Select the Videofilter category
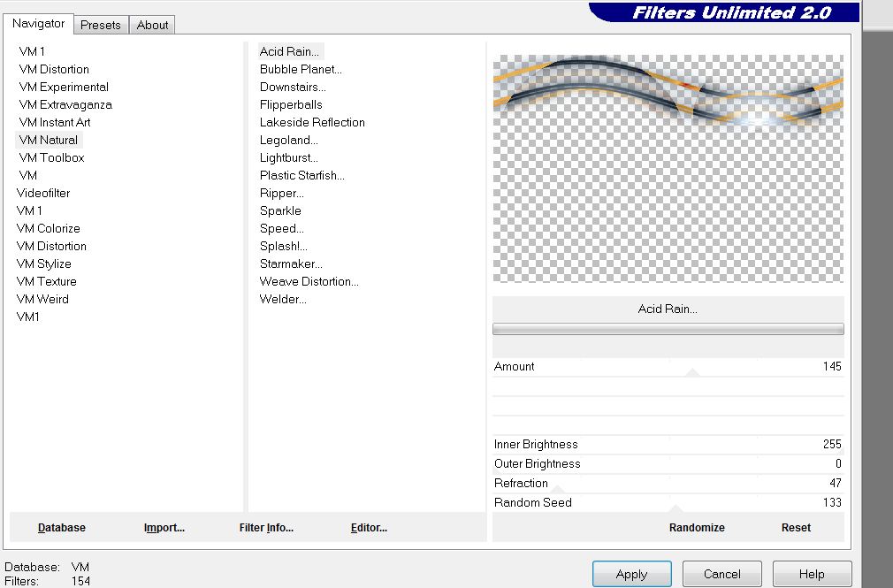 [x=43, y=193]
